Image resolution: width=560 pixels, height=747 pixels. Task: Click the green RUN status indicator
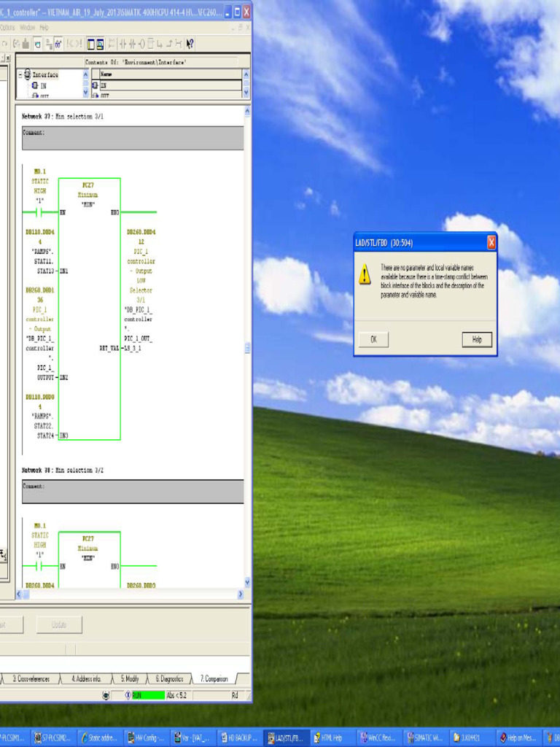point(147,695)
